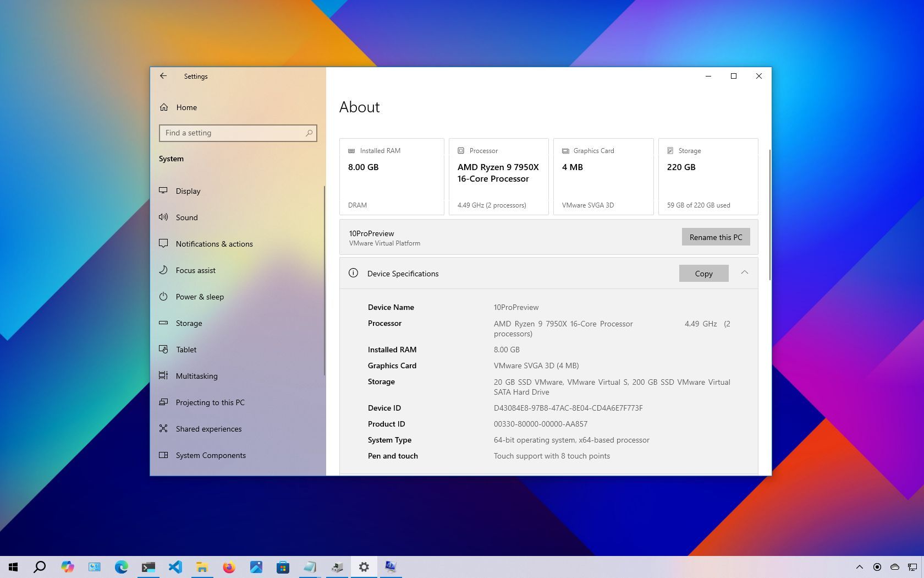Go to Storage settings page
Screen dimensions: 924x578
189,323
